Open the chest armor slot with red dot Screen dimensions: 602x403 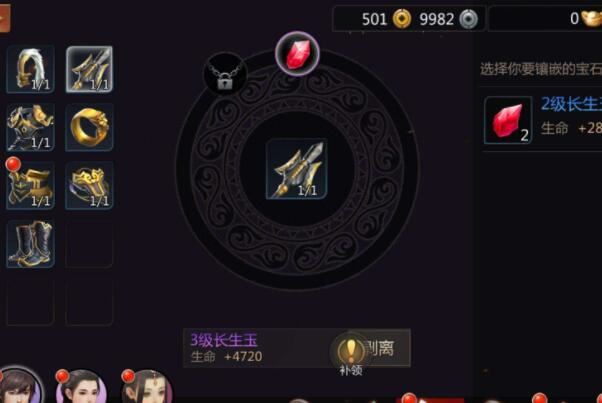click(x=30, y=185)
